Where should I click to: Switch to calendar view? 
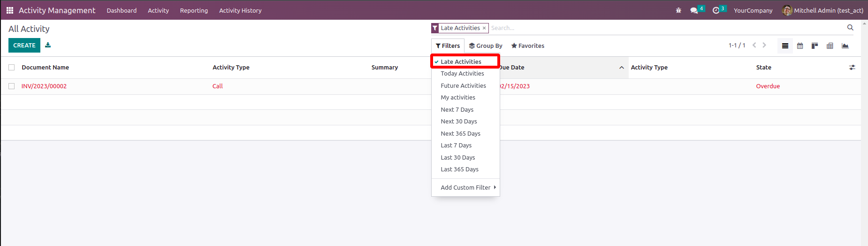tap(800, 46)
